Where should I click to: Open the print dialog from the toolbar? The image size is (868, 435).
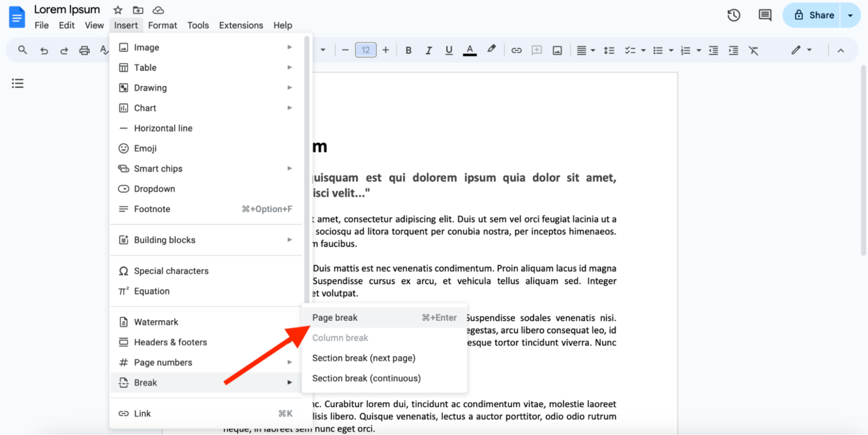point(84,50)
